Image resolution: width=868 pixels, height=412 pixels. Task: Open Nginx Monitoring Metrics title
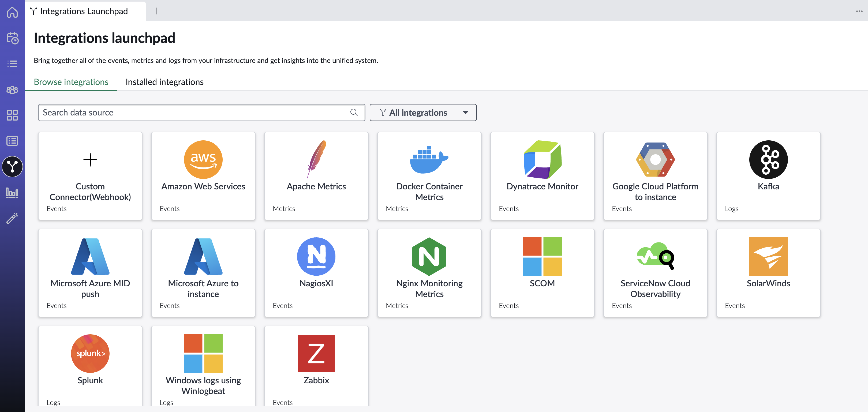point(429,289)
